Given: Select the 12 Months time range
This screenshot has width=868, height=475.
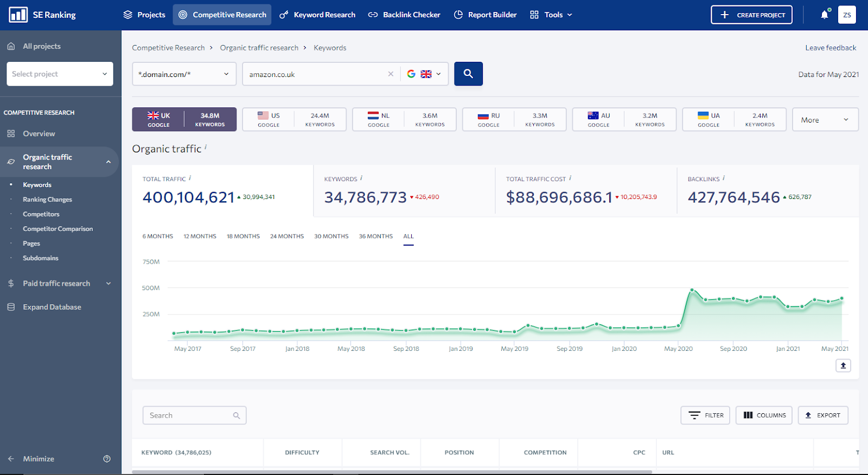Looking at the screenshot, I should pyautogui.click(x=200, y=236).
